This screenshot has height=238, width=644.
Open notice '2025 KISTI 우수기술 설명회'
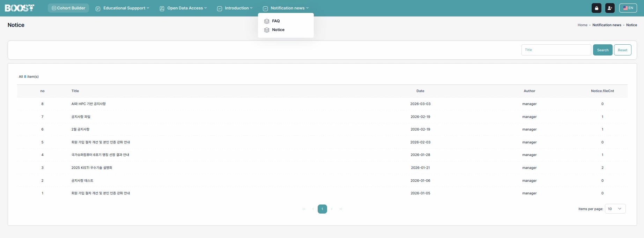(x=92, y=168)
